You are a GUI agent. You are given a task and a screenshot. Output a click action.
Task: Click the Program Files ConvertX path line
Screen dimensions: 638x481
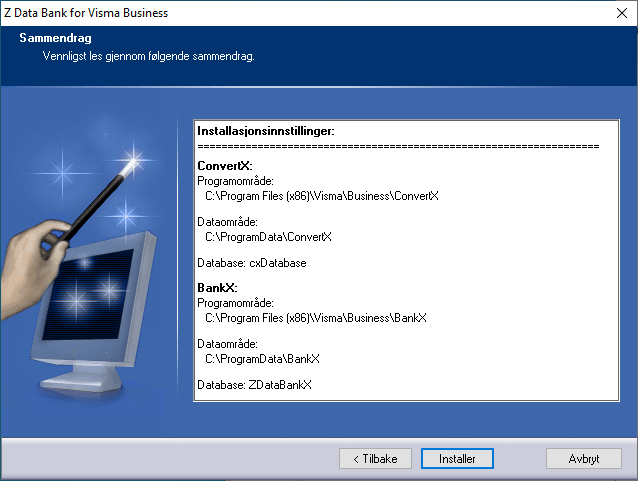tap(321, 196)
